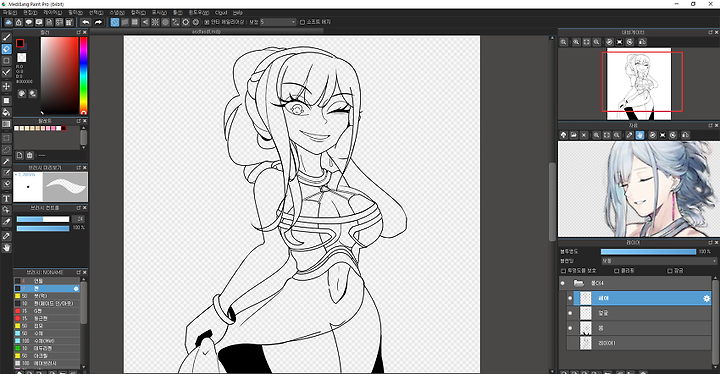Select the Move tool
The height and width of the screenshot is (374, 720).
(x=6, y=86)
